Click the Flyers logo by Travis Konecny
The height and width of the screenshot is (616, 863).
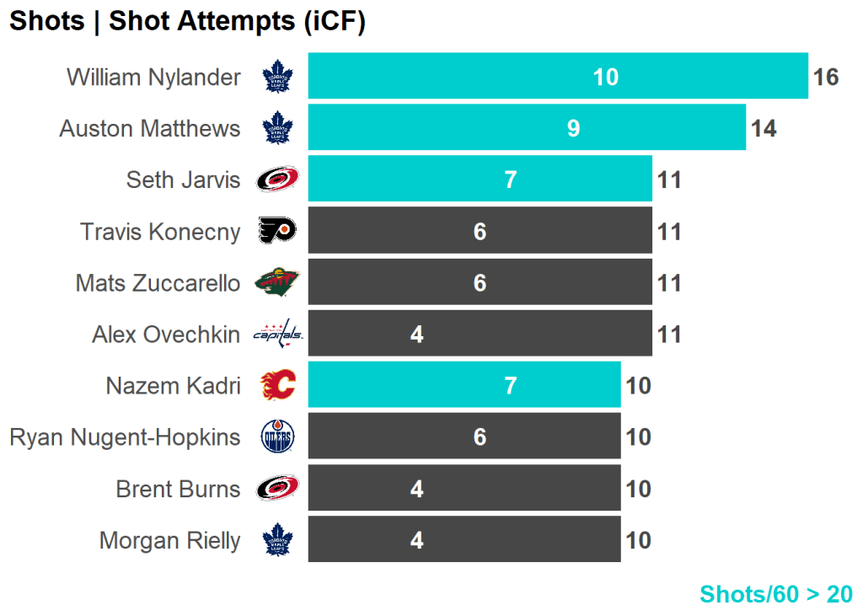pos(276,231)
